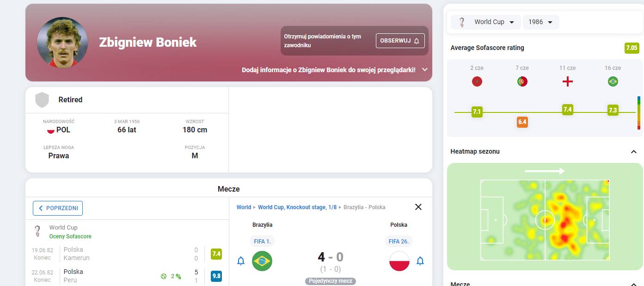Go to previous matches with POPRZEDNI
The image size is (644, 286).
pyautogui.click(x=58, y=208)
